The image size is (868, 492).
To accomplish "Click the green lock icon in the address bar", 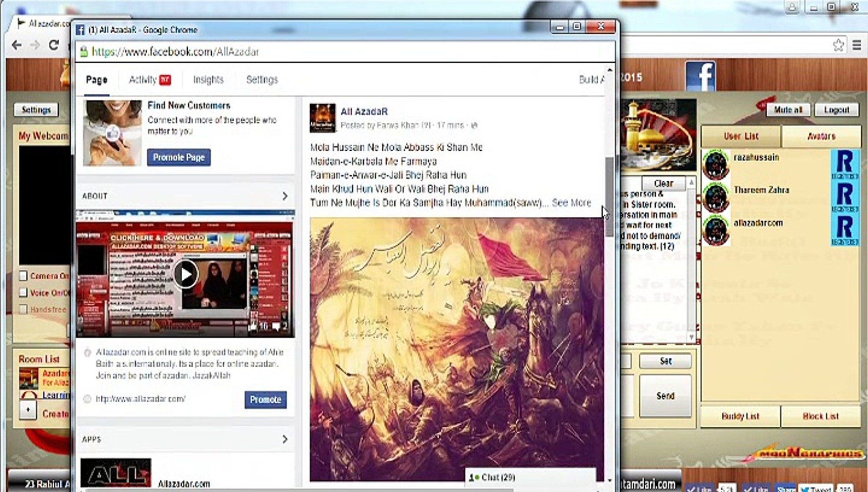I will pyautogui.click(x=84, y=51).
